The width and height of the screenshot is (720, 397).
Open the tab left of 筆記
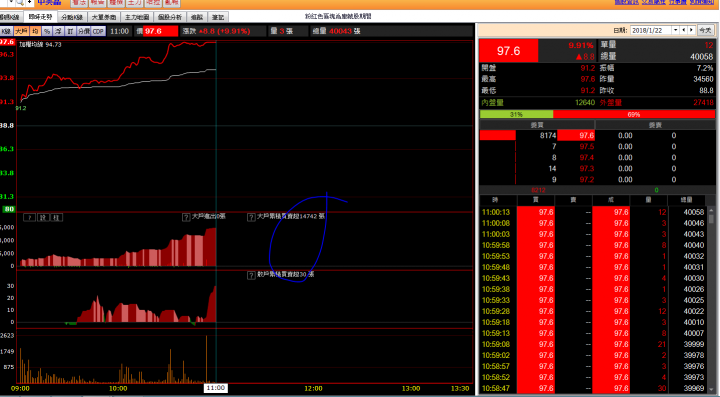[x=197, y=17]
